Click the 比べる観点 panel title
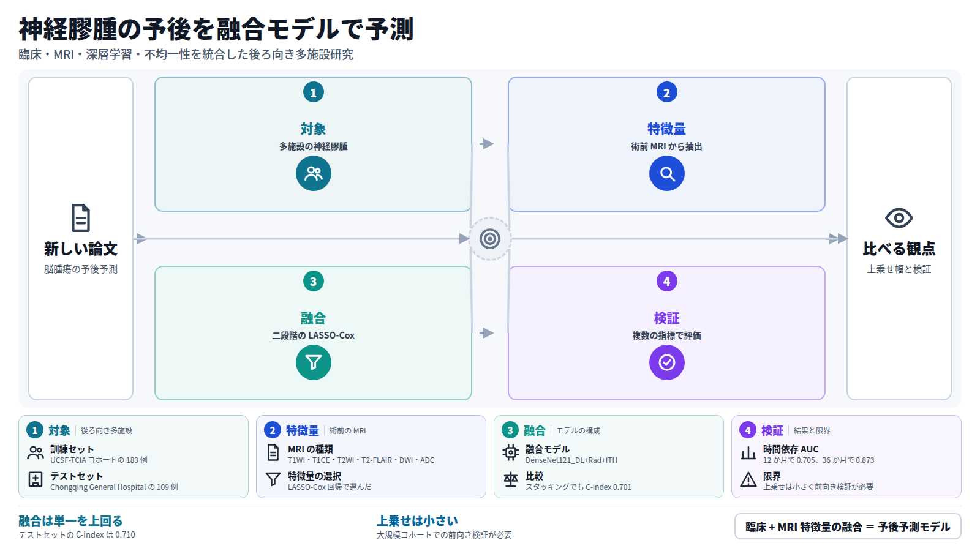 [x=899, y=249]
